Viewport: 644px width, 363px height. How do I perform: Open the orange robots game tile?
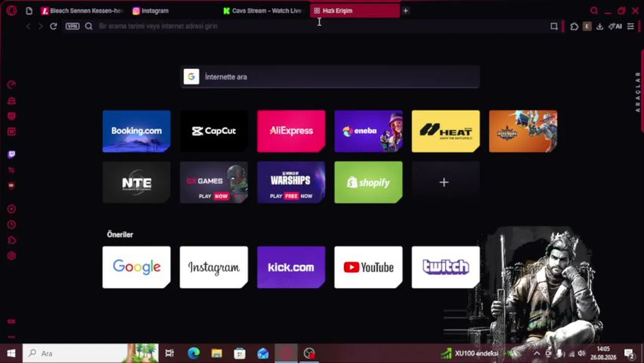click(523, 131)
